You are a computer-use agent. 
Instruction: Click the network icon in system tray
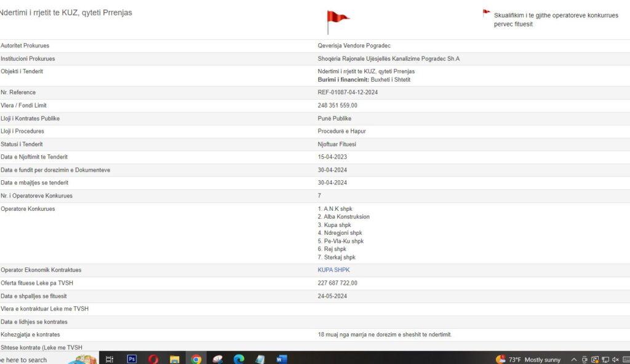point(605,360)
